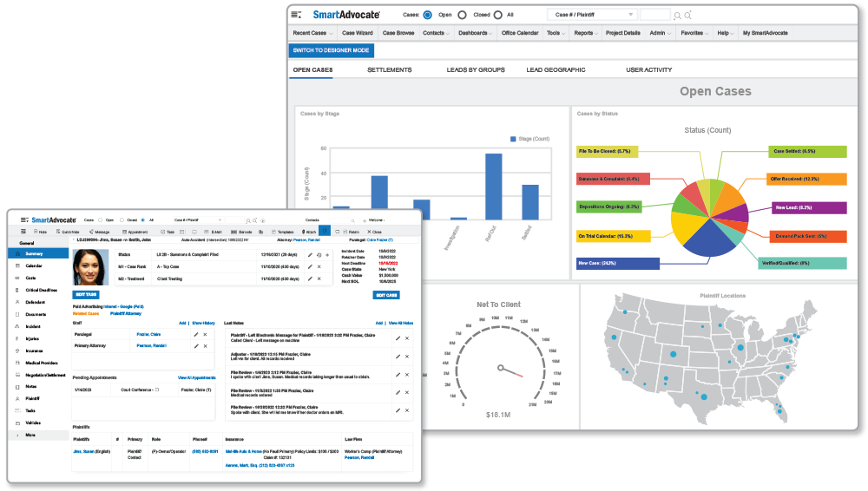868x491 pixels.
Task: Click the blue highlighted refresh icon in the case toolbar
Action: tap(325, 231)
